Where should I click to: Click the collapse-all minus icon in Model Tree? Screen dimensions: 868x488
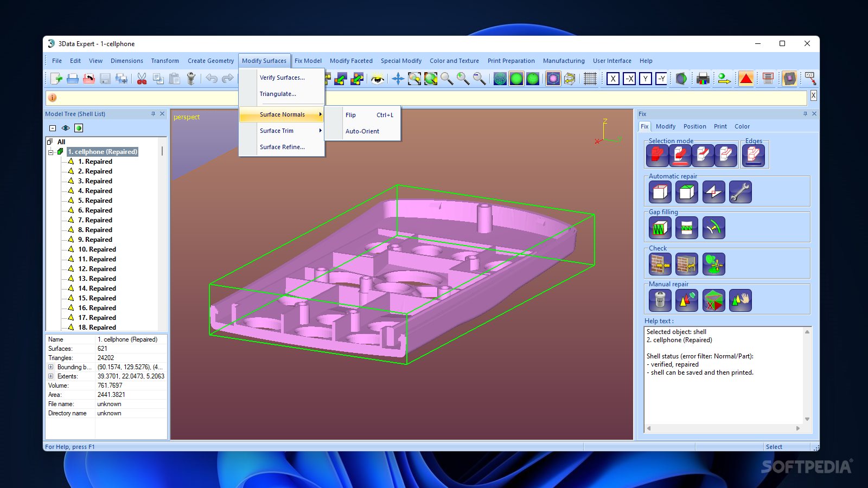(x=53, y=128)
